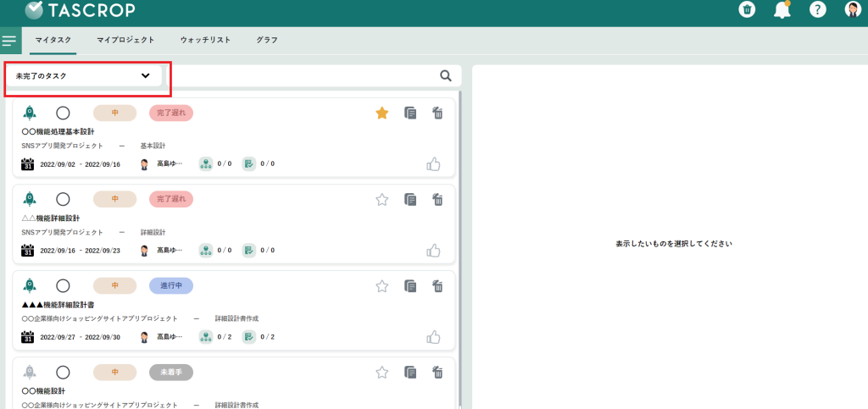Star the △△機能詳細設計 task
Image resolution: width=868 pixels, height=409 pixels.
382,200
